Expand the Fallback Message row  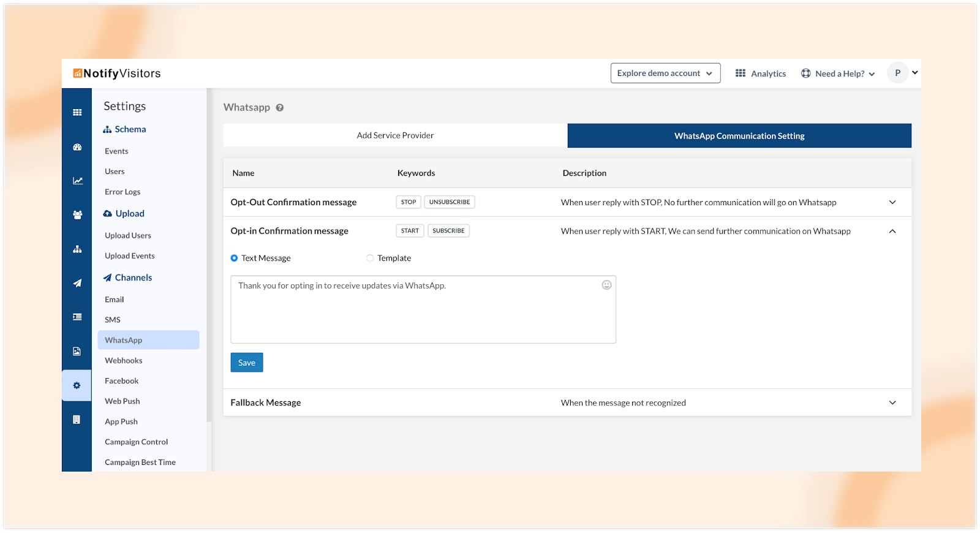click(892, 403)
